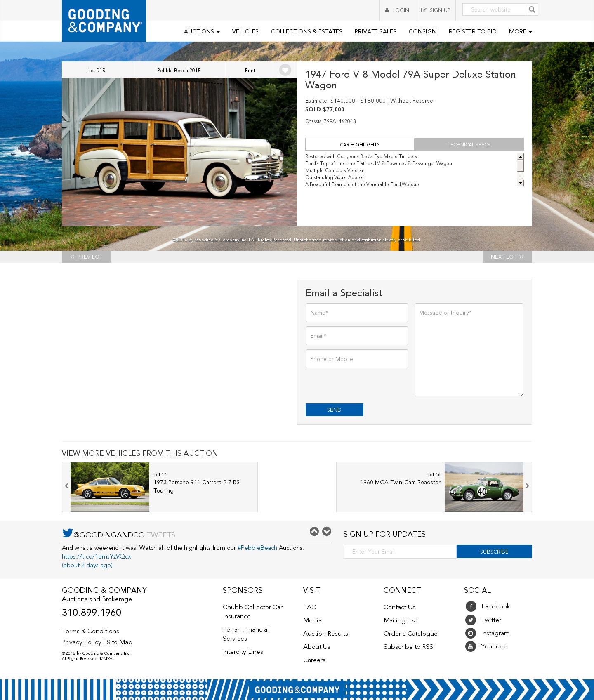Screen dimensions: 594x700
Task: Click scroll up arrow in highlights list
Action: [521, 157]
